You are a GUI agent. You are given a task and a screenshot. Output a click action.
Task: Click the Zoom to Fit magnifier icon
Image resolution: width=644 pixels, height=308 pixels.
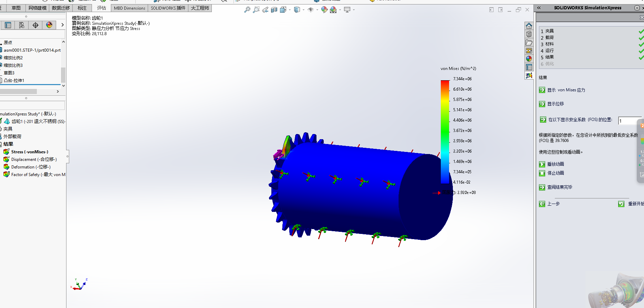[x=247, y=10]
